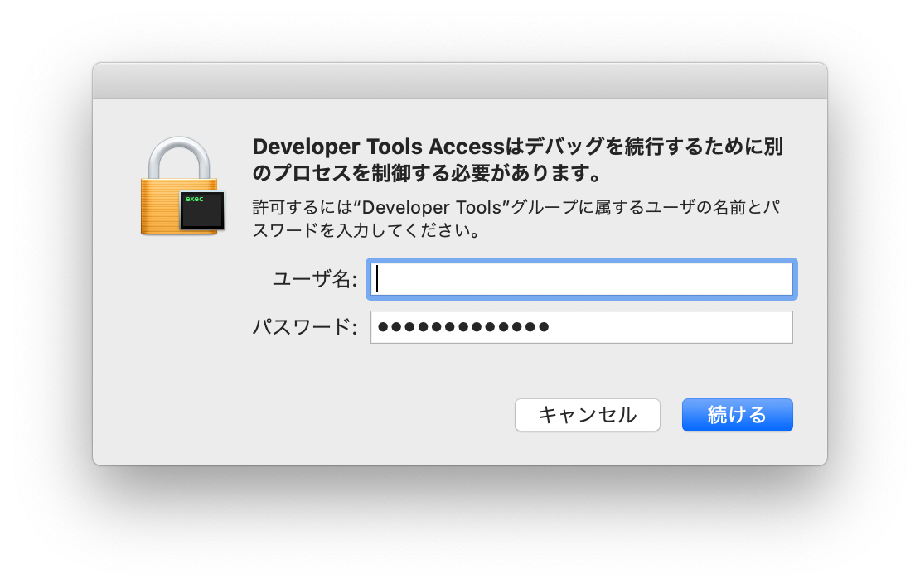Viewport: 920px width, 588px height.
Task: Click the Developer Tools Access dialog title
Action: 518,161
